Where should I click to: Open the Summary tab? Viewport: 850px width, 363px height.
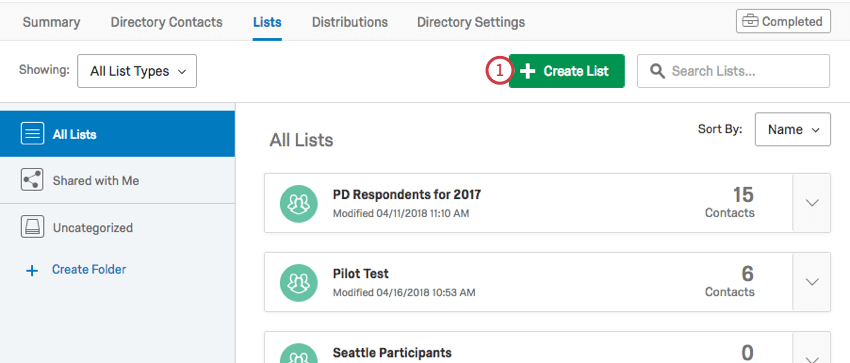tap(51, 22)
